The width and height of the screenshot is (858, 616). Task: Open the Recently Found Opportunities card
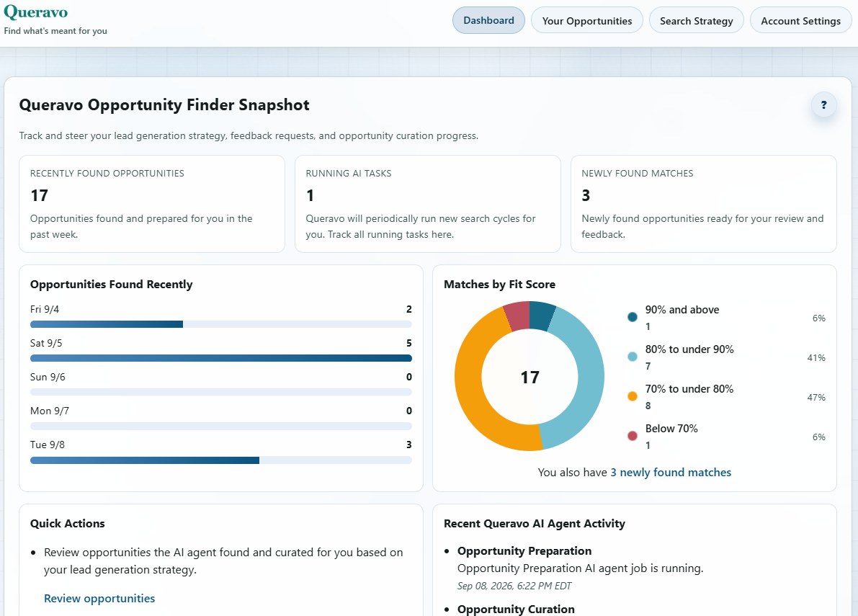[x=151, y=204]
